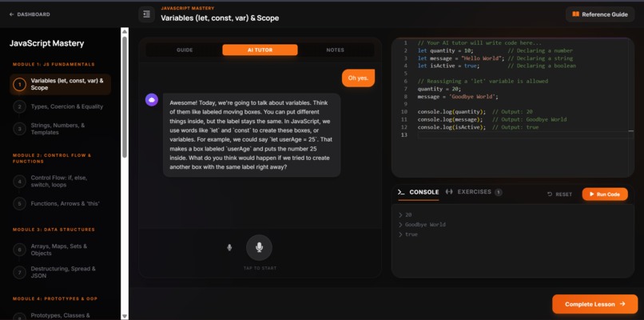Image resolution: width=644 pixels, height=320 pixels.
Task: Open lesson Functions, Arrows & 'this'
Action: click(x=61, y=203)
